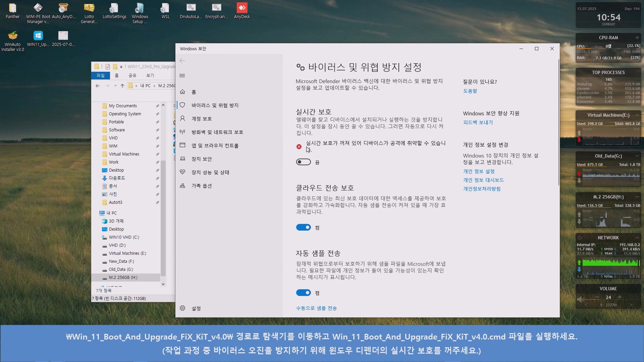Toggle the hamburger navigation menu
Screen dimensions: 644x362
tap(182, 76)
